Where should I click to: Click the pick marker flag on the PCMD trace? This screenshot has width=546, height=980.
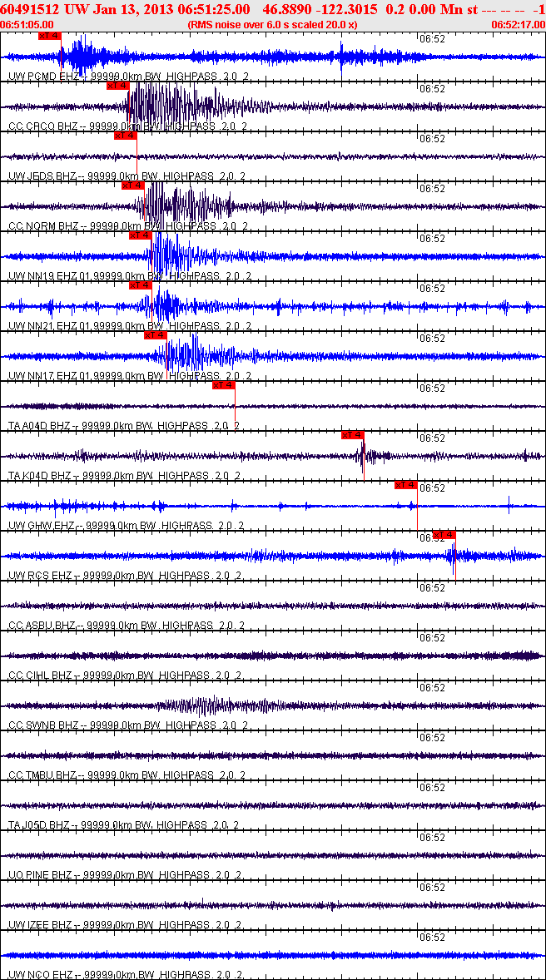pos(49,36)
